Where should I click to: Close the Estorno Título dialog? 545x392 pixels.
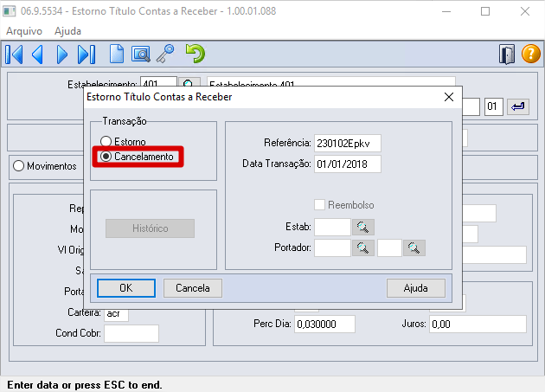pos(449,97)
